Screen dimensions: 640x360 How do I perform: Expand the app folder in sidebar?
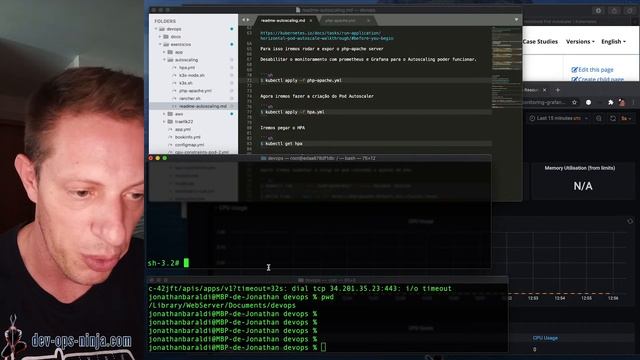pyautogui.click(x=164, y=52)
